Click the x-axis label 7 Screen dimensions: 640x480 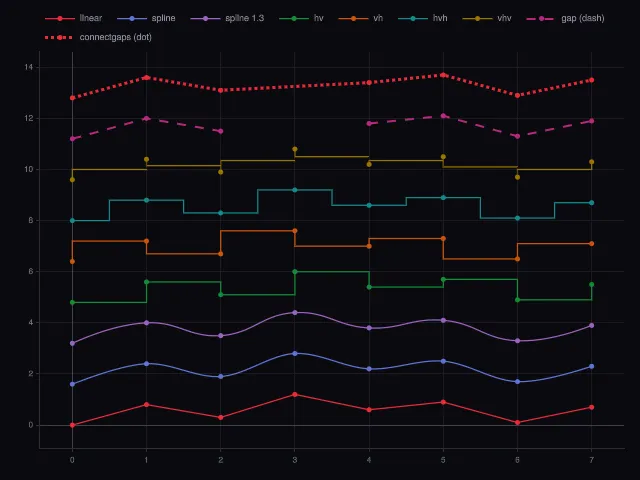click(x=591, y=460)
